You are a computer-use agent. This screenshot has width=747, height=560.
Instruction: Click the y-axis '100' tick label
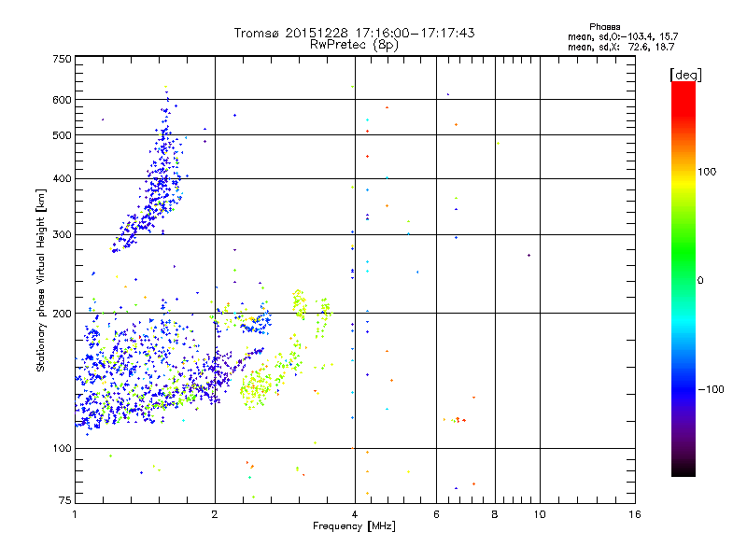coord(62,449)
